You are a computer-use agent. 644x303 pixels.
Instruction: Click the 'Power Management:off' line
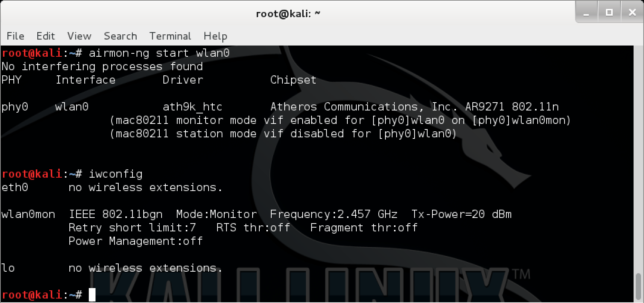pos(135,241)
